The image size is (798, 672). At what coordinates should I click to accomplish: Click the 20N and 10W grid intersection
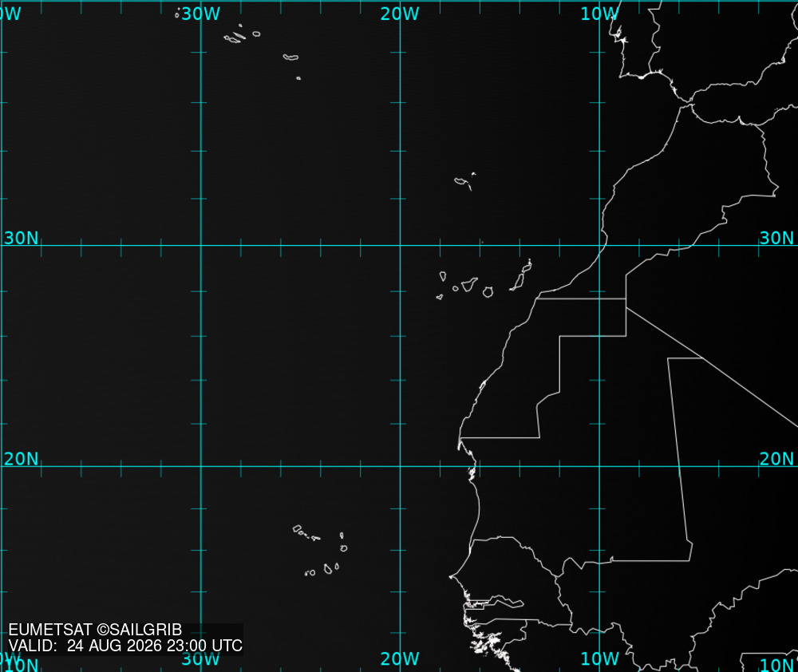point(599,466)
